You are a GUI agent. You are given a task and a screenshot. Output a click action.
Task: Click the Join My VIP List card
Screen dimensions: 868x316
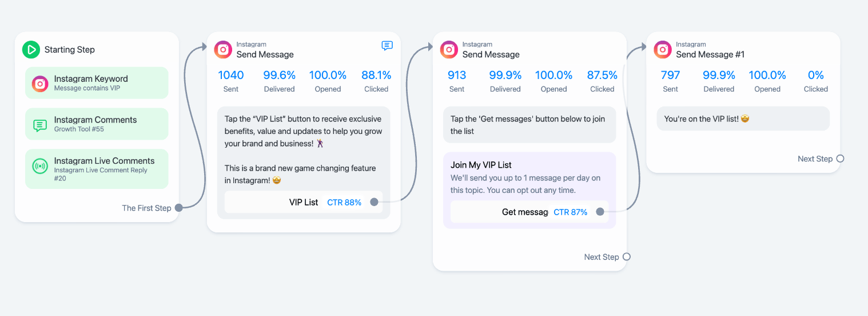tap(530, 190)
